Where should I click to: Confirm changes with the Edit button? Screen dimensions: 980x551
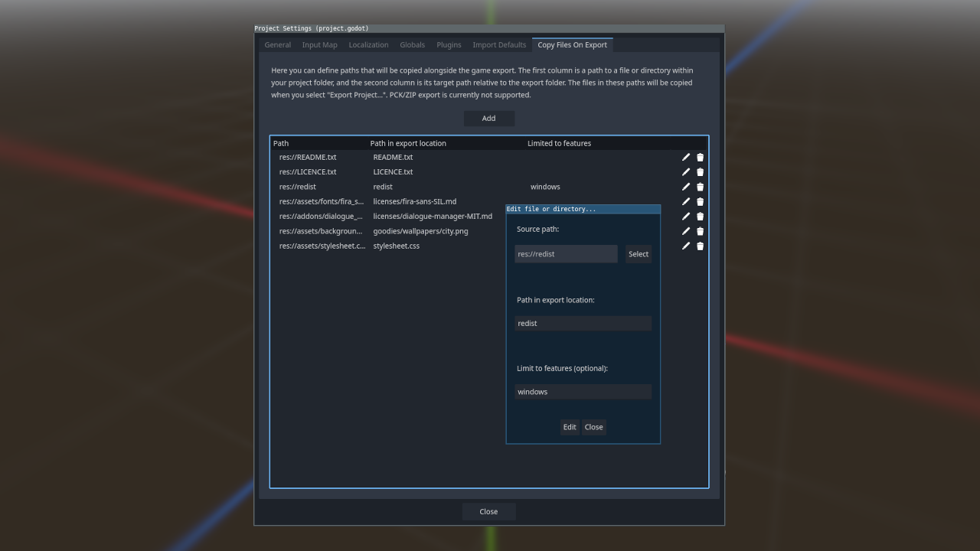pyautogui.click(x=570, y=427)
